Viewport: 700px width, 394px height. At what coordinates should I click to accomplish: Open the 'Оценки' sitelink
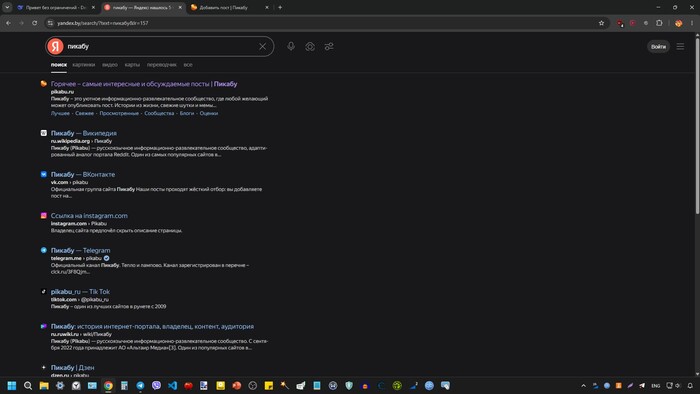pyautogui.click(x=208, y=113)
